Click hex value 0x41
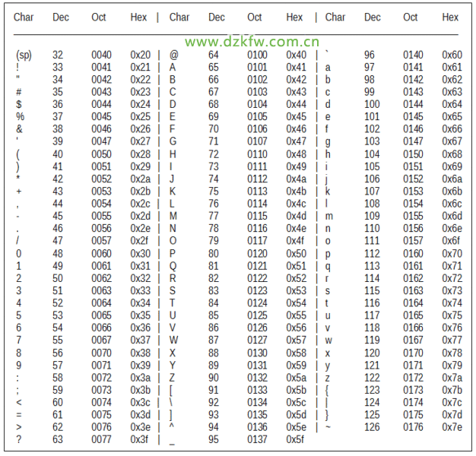Image resolution: width=476 pixels, height=456 pixels. click(296, 67)
